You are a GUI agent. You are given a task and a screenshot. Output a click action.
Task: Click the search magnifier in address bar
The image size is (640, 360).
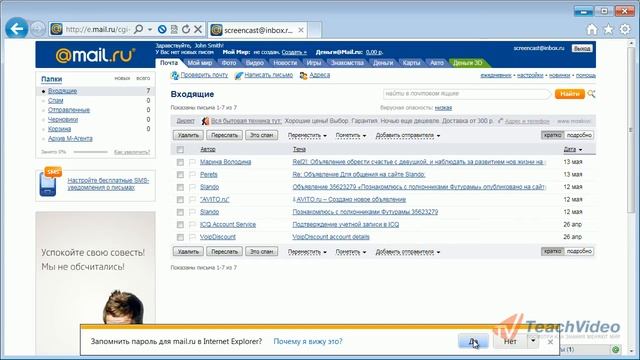(139, 29)
